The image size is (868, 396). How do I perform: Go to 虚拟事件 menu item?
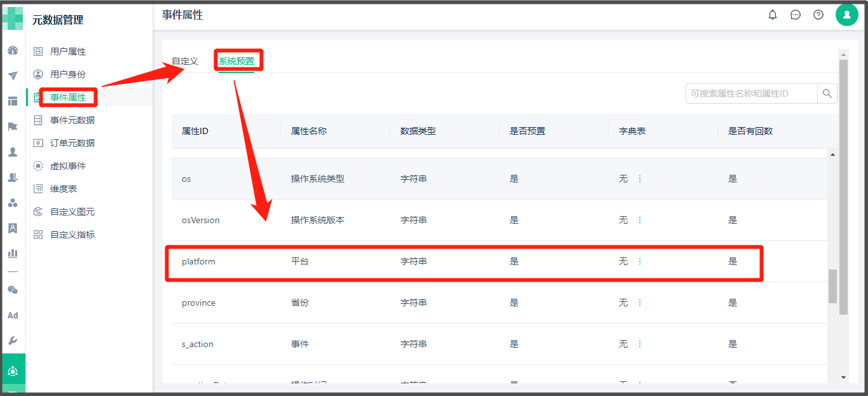click(x=68, y=166)
